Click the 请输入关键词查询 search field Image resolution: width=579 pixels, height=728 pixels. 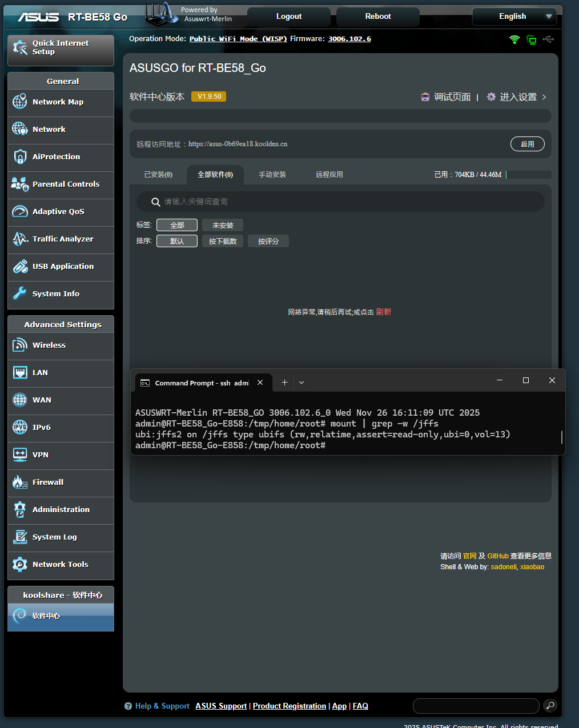click(x=343, y=202)
